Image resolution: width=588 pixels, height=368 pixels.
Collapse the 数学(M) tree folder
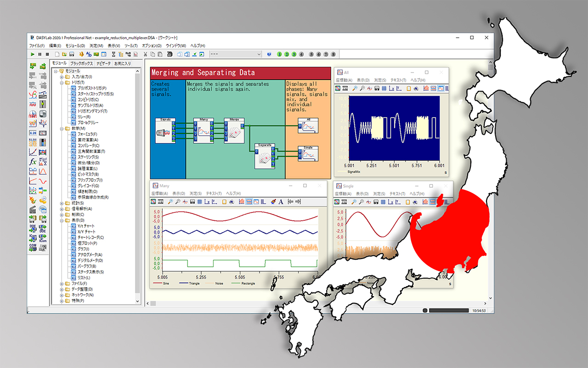pyautogui.click(x=62, y=128)
